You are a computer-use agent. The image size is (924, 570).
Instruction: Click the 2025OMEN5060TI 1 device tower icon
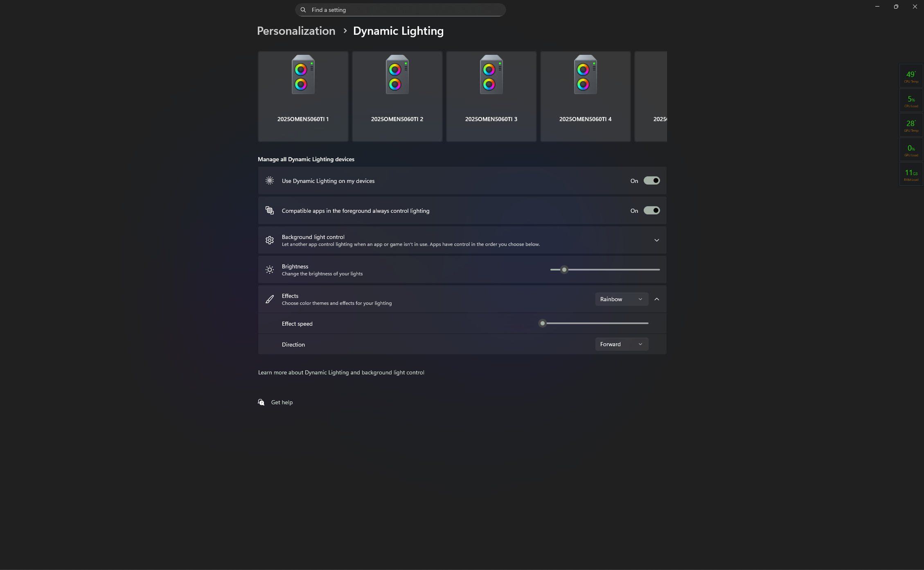303,75
